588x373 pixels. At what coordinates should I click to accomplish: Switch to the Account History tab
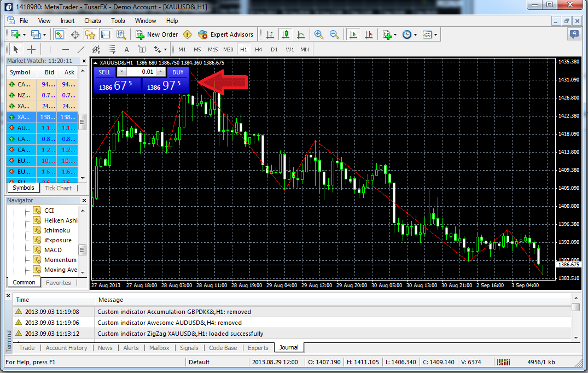(66, 348)
